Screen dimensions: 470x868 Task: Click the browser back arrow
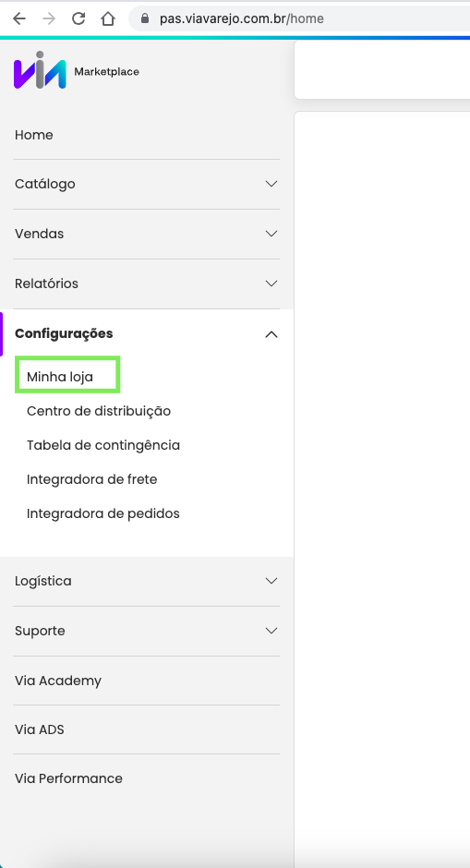click(x=19, y=18)
